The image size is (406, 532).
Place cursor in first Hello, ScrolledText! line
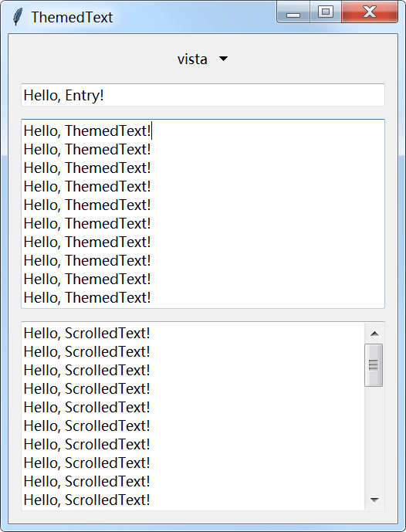[86, 334]
